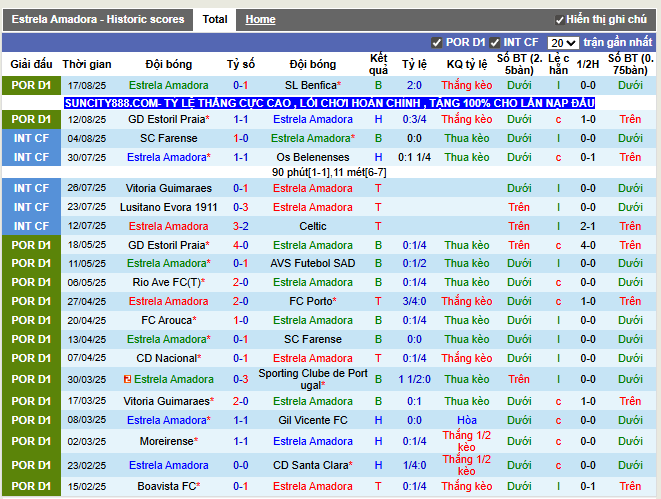The width and height of the screenshot is (661, 499).
Task: Click Estrela Amadora in the 23/02/25 row
Action: 169,465
